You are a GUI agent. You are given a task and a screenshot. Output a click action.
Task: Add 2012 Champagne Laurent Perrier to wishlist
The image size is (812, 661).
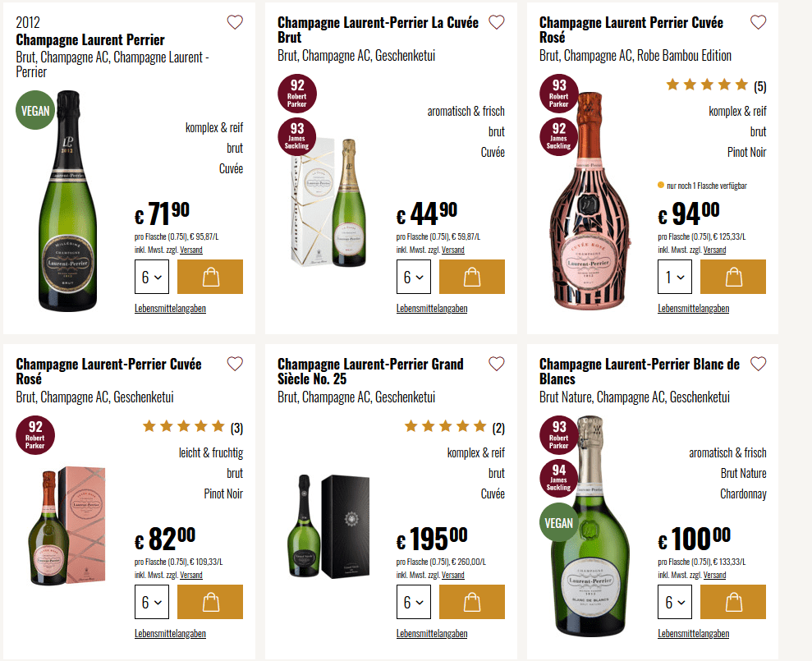pyautogui.click(x=235, y=22)
